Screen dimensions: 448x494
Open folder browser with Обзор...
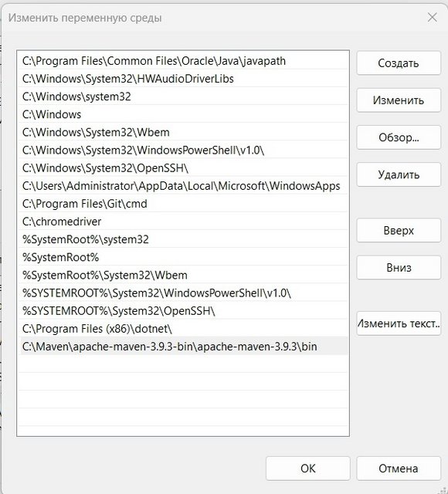click(399, 137)
